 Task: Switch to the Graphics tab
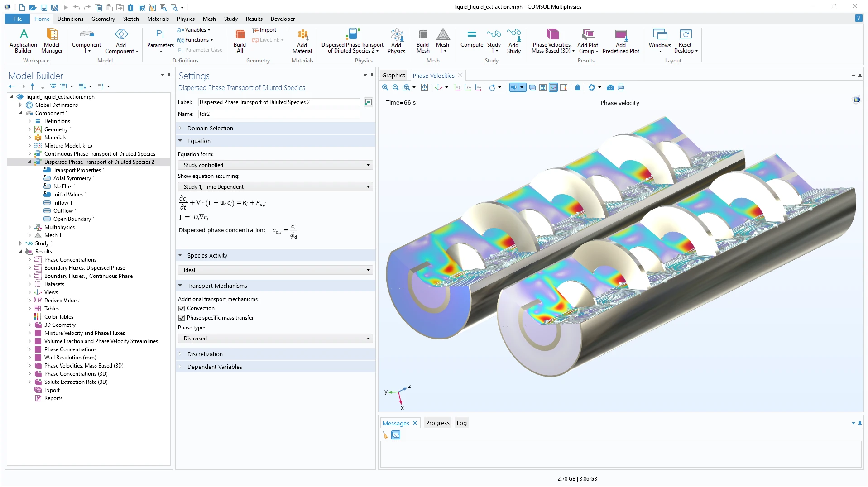click(393, 76)
